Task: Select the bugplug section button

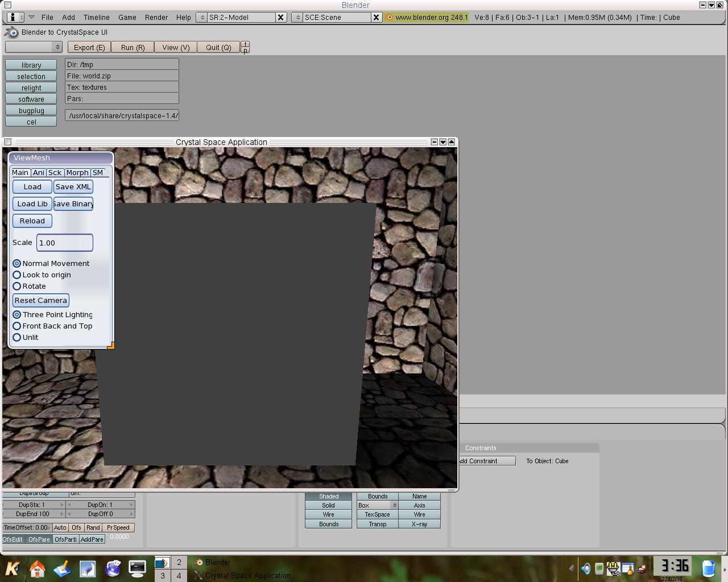Action: [x=31, y=110]
